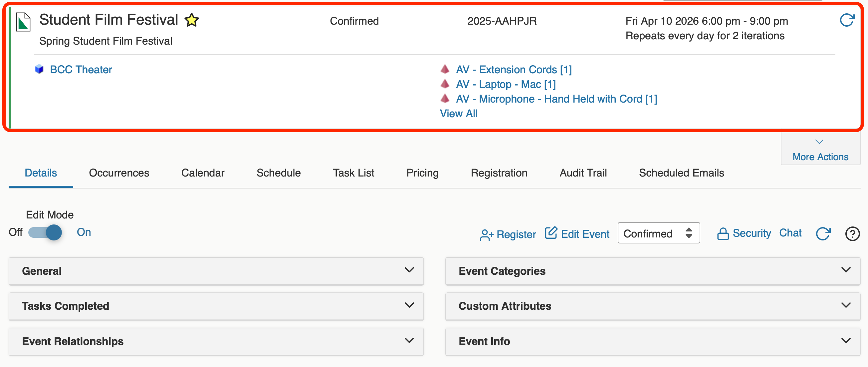The height and width of the screenshot is (367, 868).
Task: Click the Edit Event button
Action: coord(577,234)
